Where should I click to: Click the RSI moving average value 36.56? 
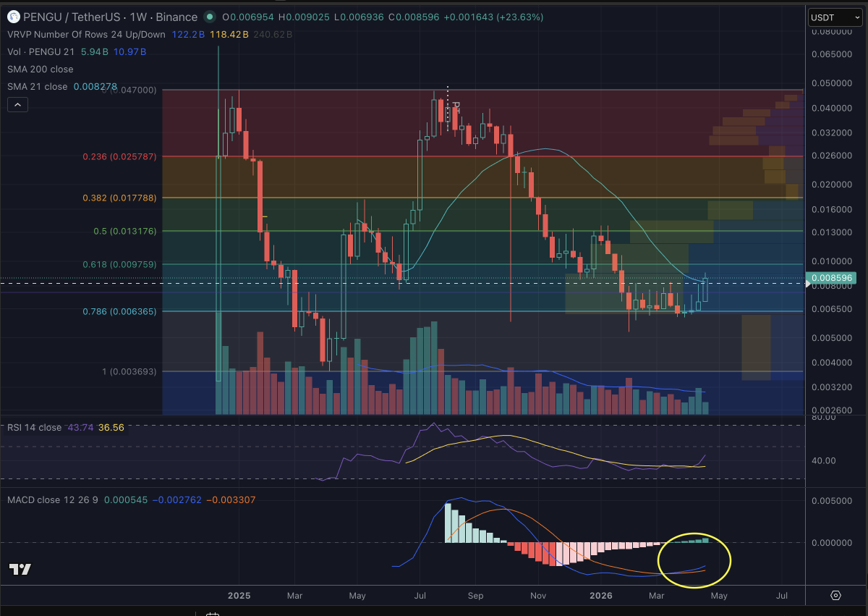pos(111,427)
